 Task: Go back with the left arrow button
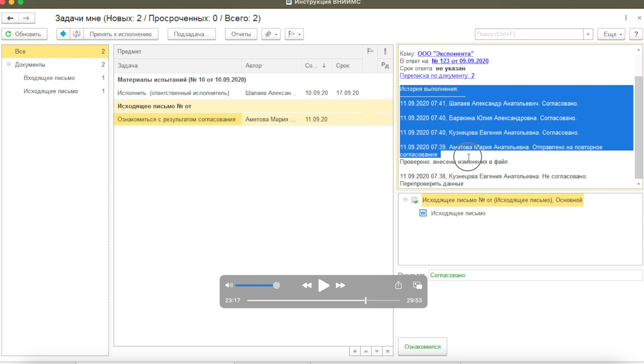point(10,18)
